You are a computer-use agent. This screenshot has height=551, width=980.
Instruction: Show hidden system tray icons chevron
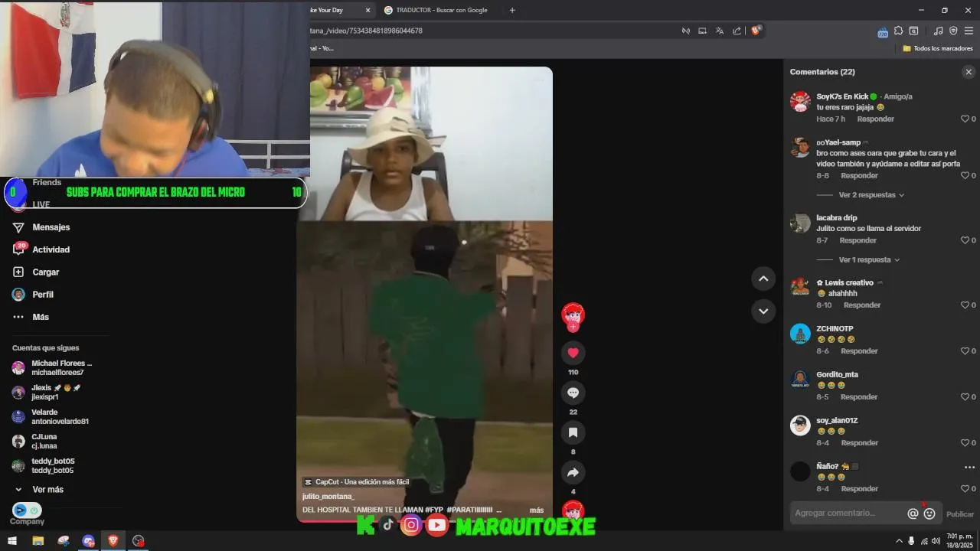coord(900,540)
